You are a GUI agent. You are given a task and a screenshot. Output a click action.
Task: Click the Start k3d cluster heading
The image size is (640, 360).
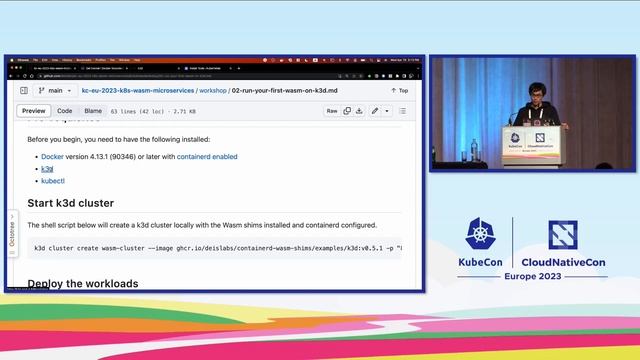71,203
